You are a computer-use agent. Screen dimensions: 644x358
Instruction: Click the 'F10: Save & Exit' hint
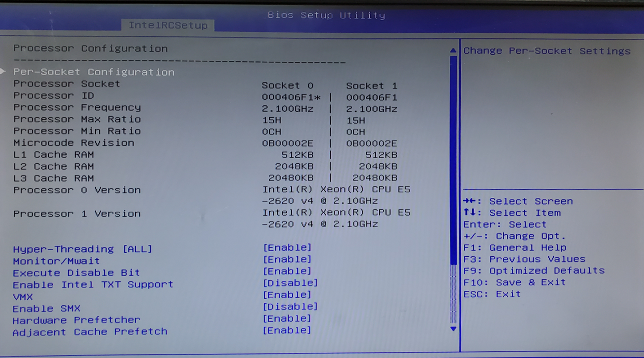click(x=514, y=282)
